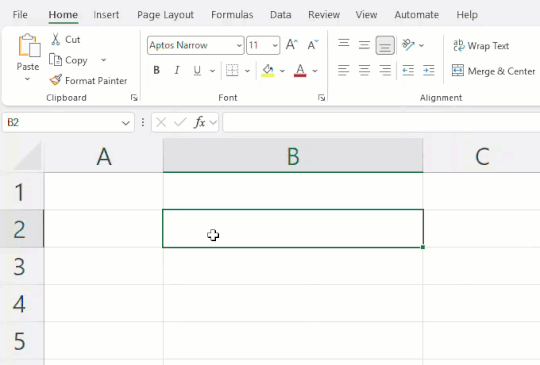Screen dimensions: 540x365
Task: Switch to the Insert tab
Action: point(106,15)
